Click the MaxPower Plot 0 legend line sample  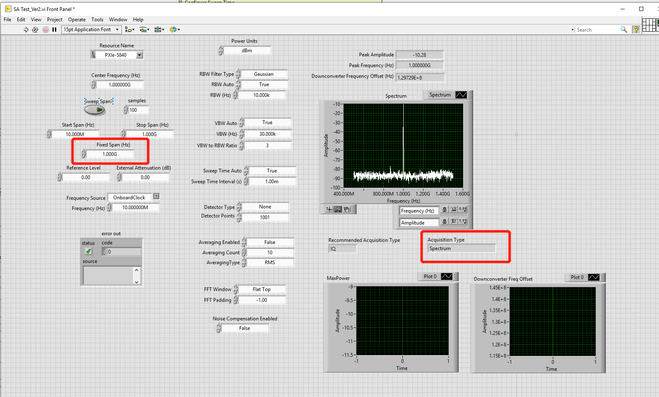click(447, 276)
